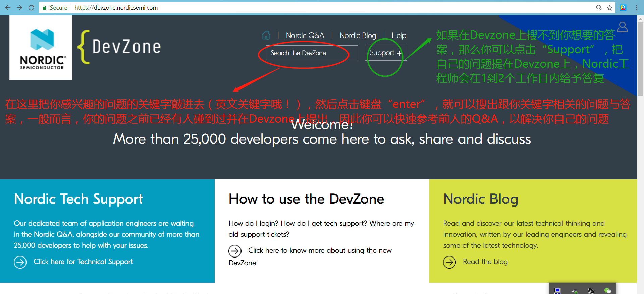The height and width of the screenshot is (294, 644).
Task: Click the arrow icon beside Read the blog
Action: coord(449,262)
